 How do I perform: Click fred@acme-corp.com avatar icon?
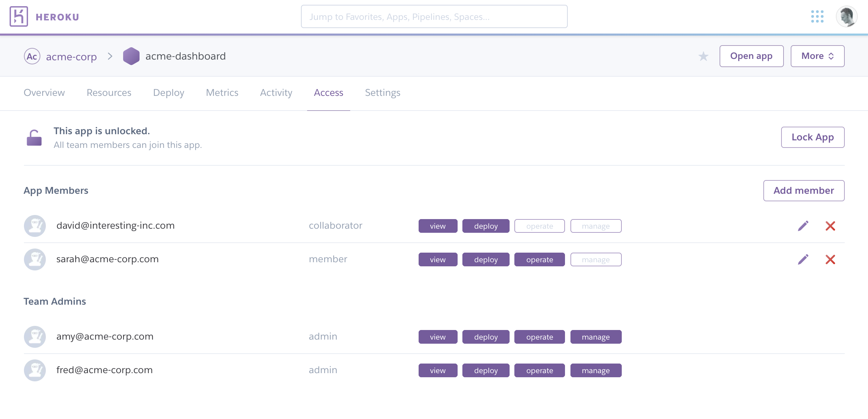[35, 370]
